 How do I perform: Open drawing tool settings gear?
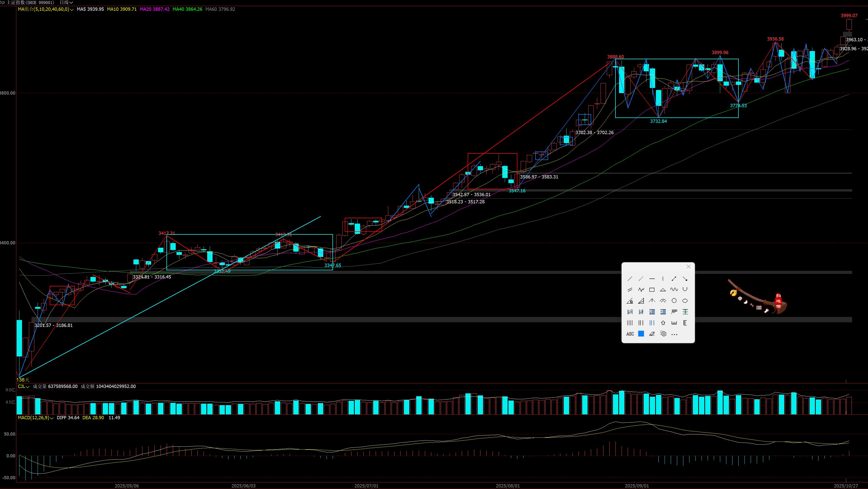click(663, 334)
